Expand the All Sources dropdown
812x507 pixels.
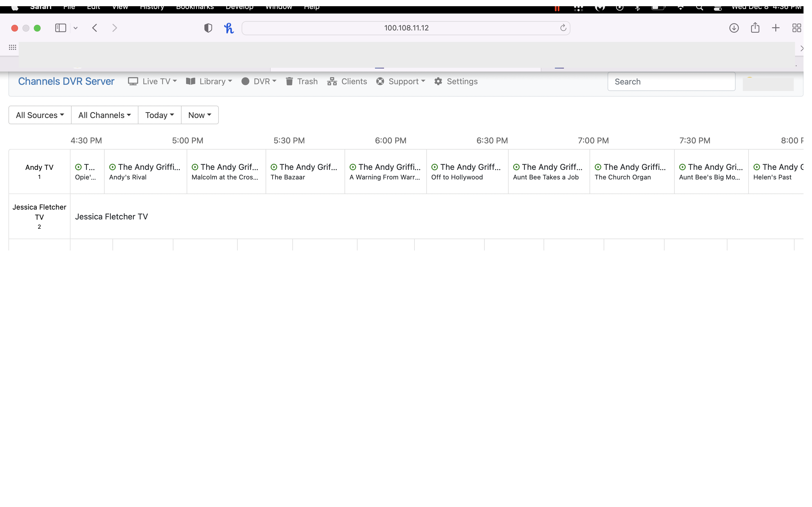tap(40, 115)
